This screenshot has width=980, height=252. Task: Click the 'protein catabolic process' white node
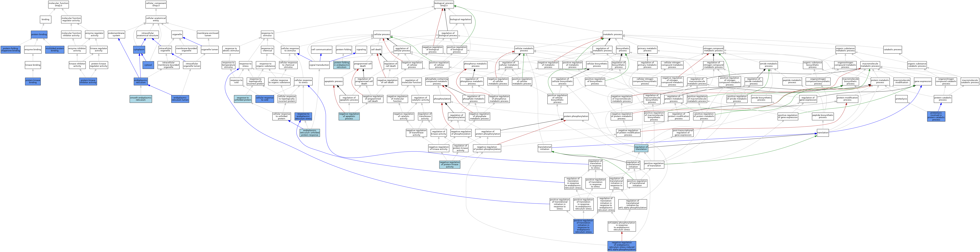coord(943,99)
